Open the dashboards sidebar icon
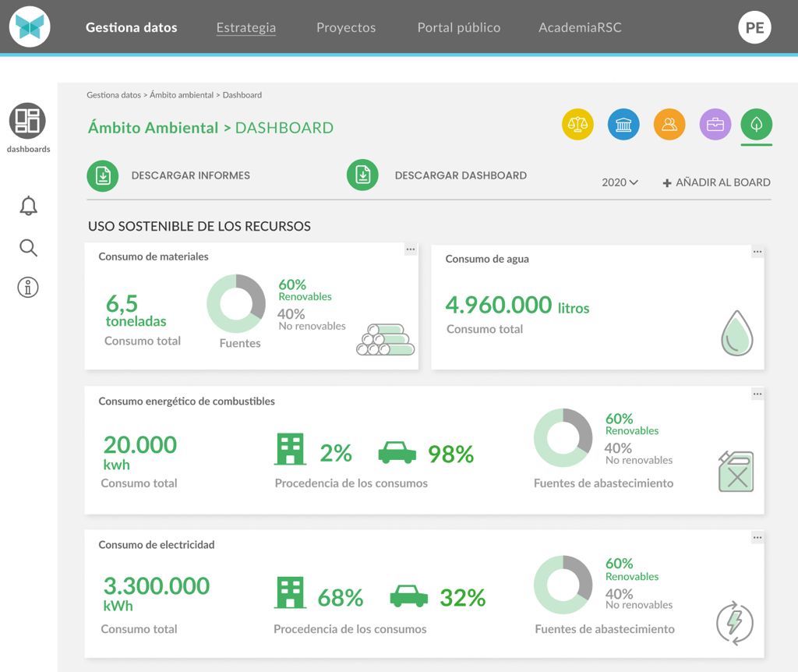The height and width of the screenshot is (672, 798). point(28,122)
